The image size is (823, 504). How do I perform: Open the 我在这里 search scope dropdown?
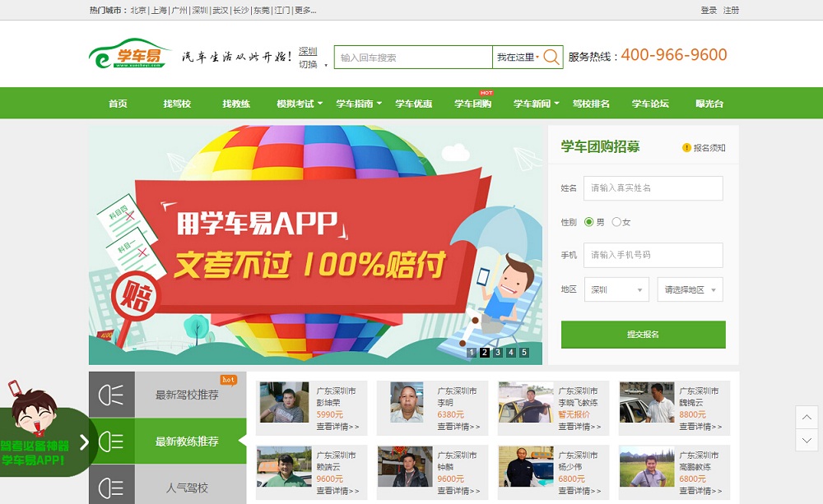pos(518,58)
